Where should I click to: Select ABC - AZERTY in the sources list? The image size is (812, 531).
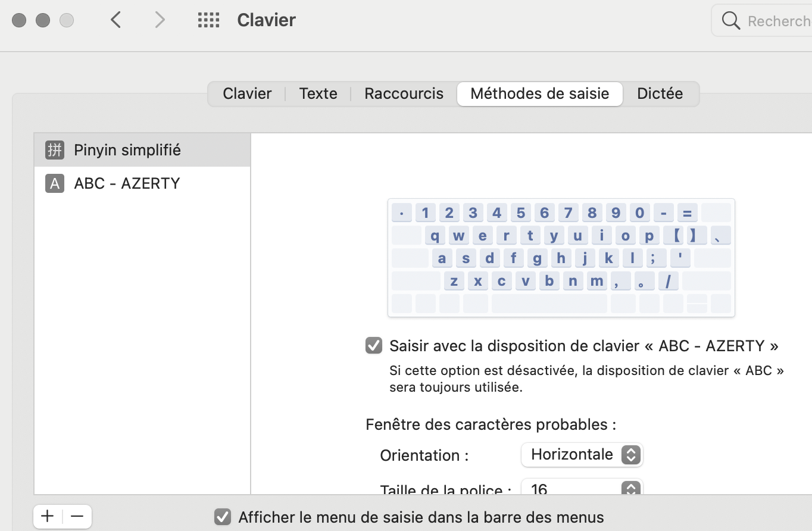[127, 183]
